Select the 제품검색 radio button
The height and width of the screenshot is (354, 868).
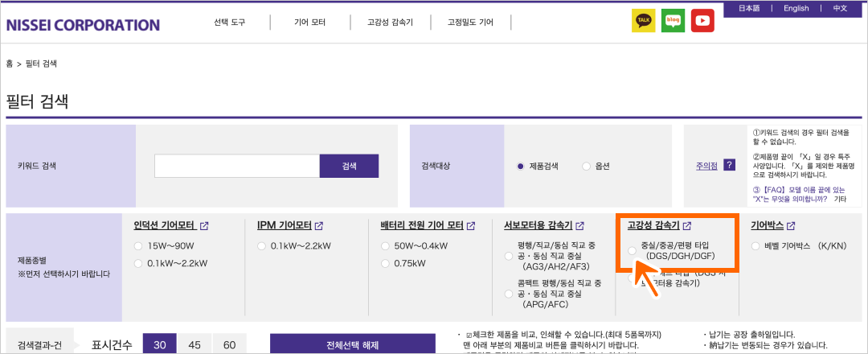click(520, 167)
